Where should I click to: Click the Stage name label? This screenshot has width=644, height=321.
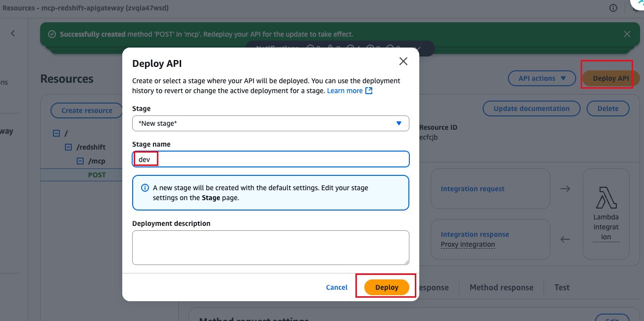pyautogui.click(x=151, y=144)
